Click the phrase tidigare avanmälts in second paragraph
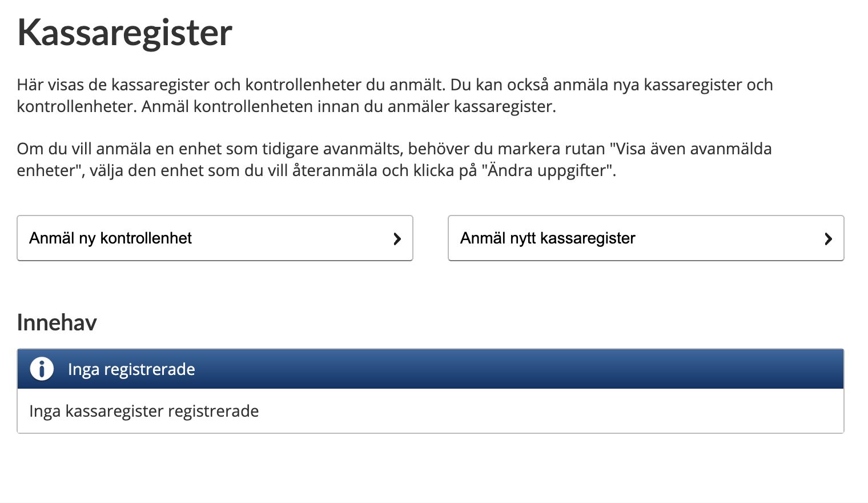 coord(332,149)
